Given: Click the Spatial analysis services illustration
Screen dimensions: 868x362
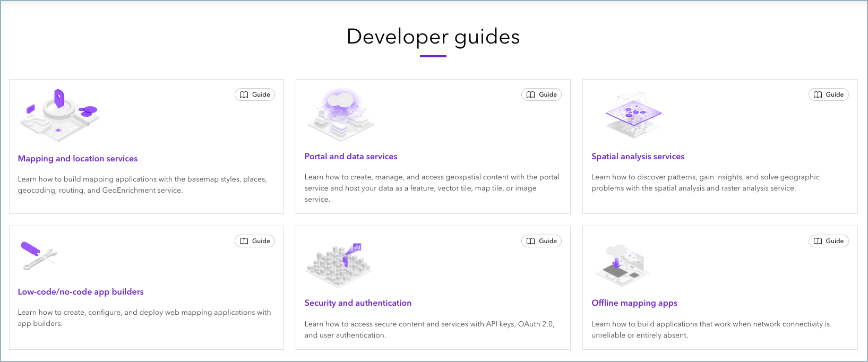Looking at the screenshot, I should point(633,115).
